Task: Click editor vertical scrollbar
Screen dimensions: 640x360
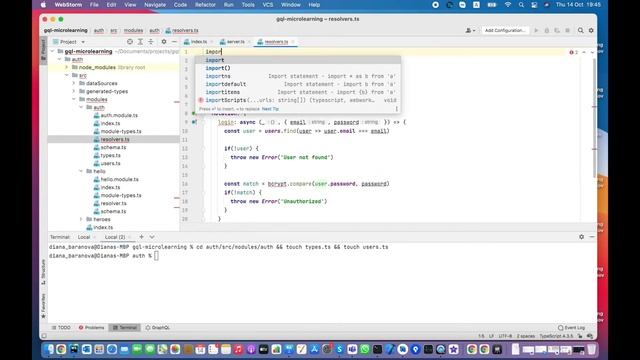Action: (594, 118)
